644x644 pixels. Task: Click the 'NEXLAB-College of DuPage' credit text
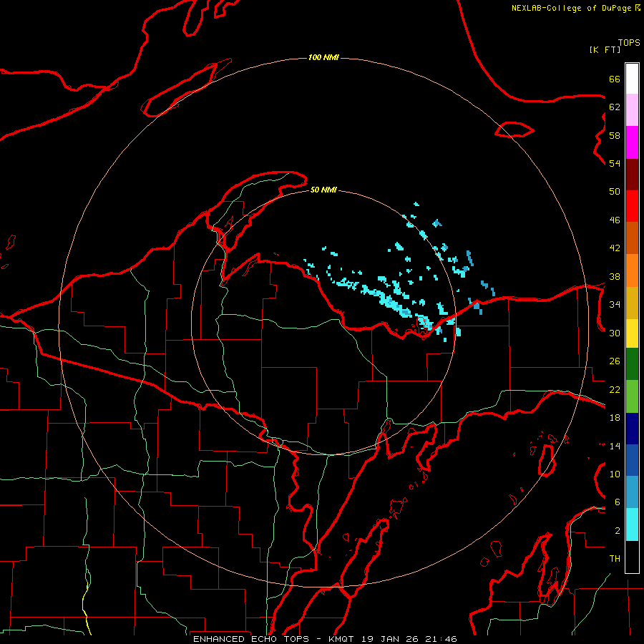tap(571, 8)
